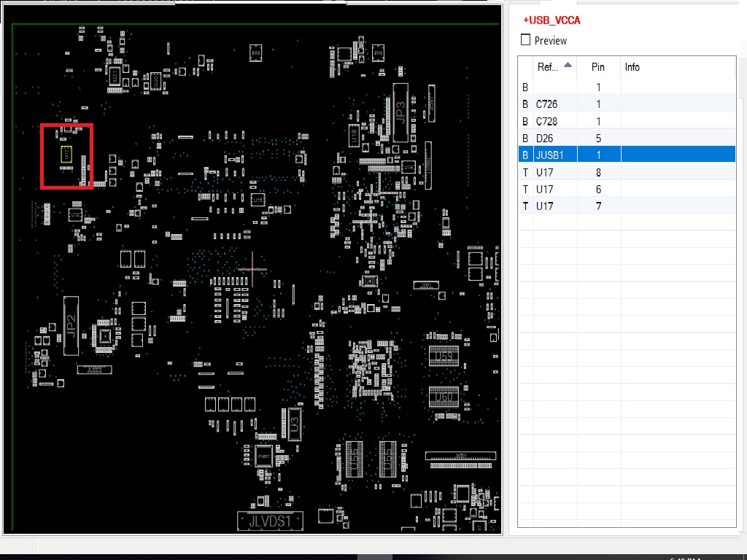The width and height of the screenshot is (747, 560).
Task: Select the JP3 connector on the board
Action: pyautogui.click(x=400, y=113)
